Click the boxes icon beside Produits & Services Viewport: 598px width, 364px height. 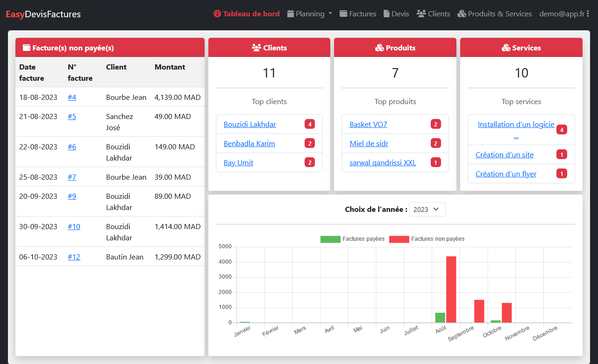tap(462, 14)
